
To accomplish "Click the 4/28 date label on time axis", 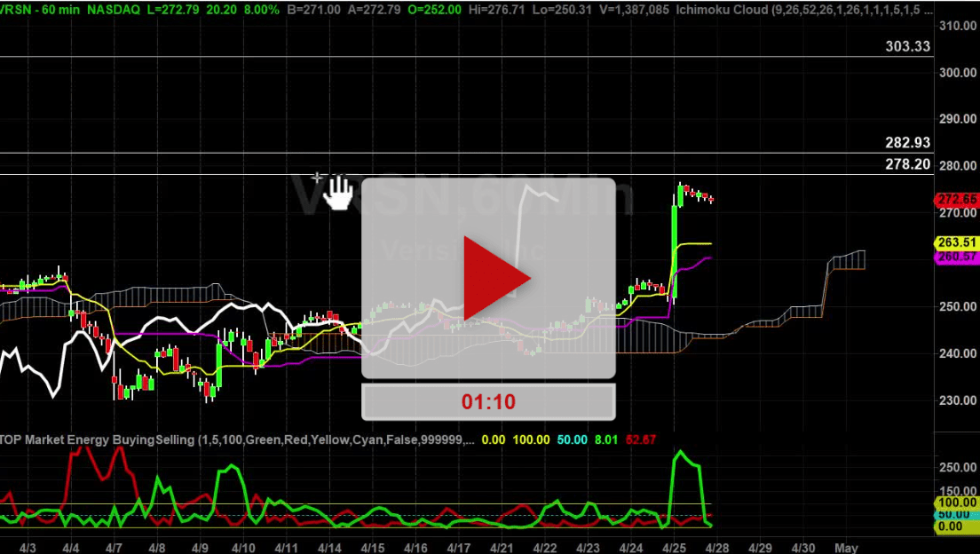I will [x=717, y=548].
